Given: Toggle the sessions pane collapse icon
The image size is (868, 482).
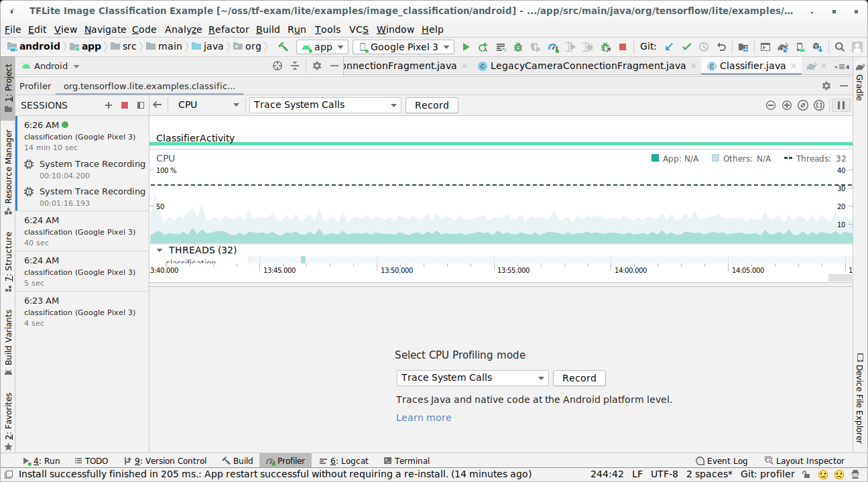Looking at the screenshot, I should (x=141, y=105).
